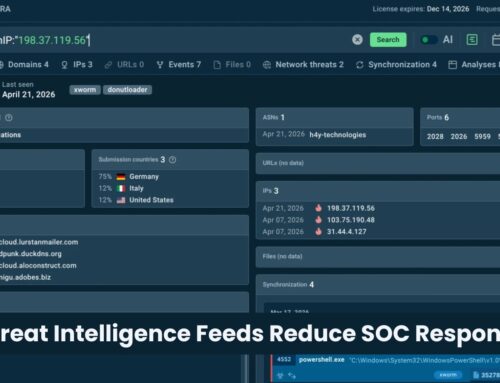
Task: Click the sync icon on the Synchronization tab
Action: tap(360, 65)
